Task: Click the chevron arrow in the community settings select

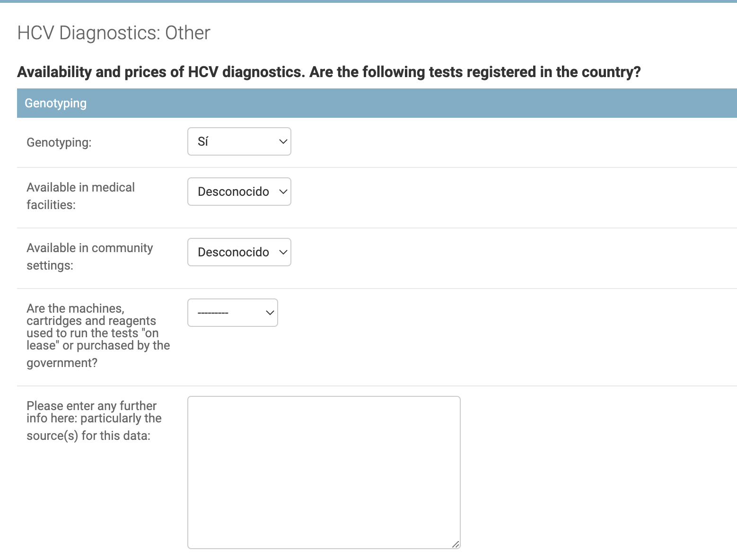Action: pos(283,252)
